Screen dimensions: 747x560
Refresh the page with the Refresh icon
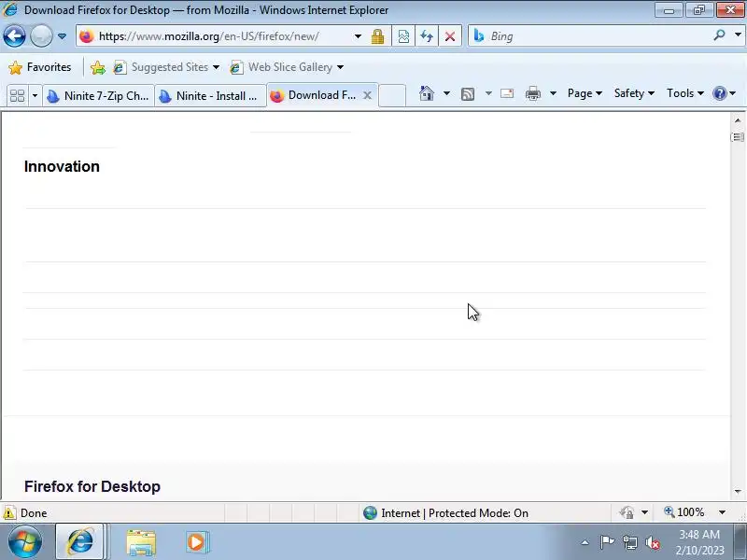[427, 36]
